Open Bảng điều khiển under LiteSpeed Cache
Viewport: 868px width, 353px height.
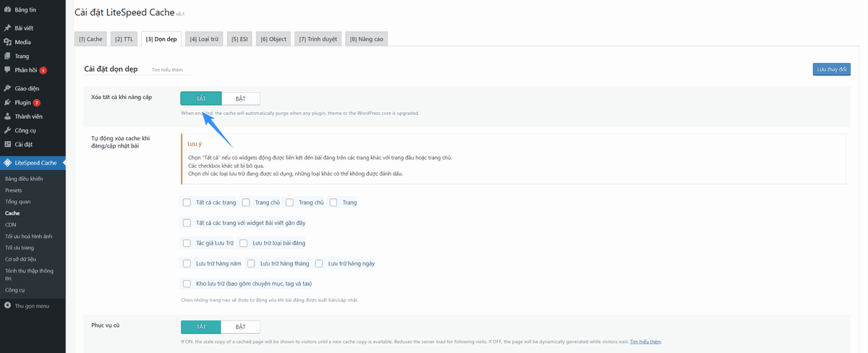pyautogui.click(x=24, y=178)
